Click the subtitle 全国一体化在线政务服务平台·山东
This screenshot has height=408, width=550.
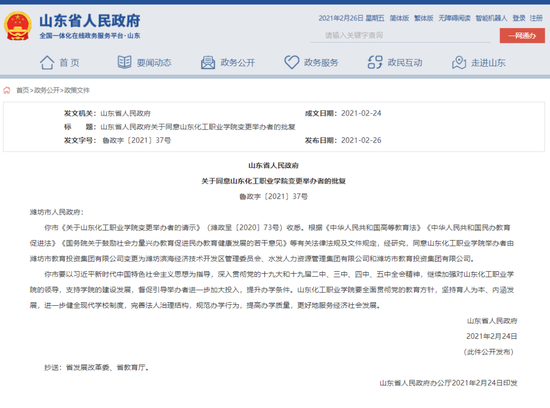click(90, 35)
